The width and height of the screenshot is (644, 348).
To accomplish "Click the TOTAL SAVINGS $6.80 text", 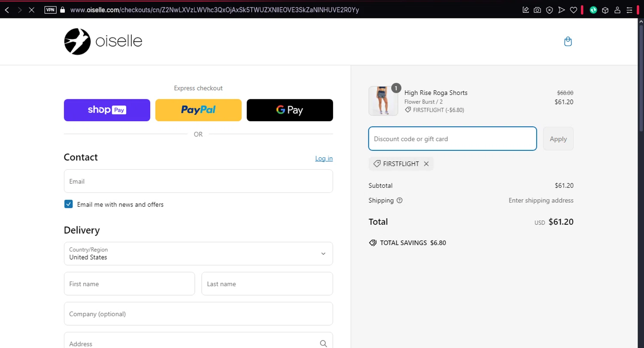I will [413, 243].
